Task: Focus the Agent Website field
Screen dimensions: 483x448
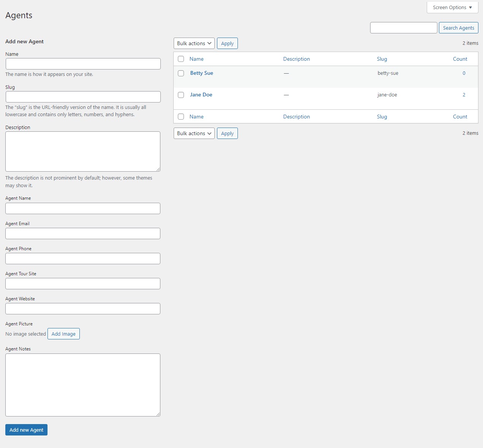Action: tap(83, 309)
